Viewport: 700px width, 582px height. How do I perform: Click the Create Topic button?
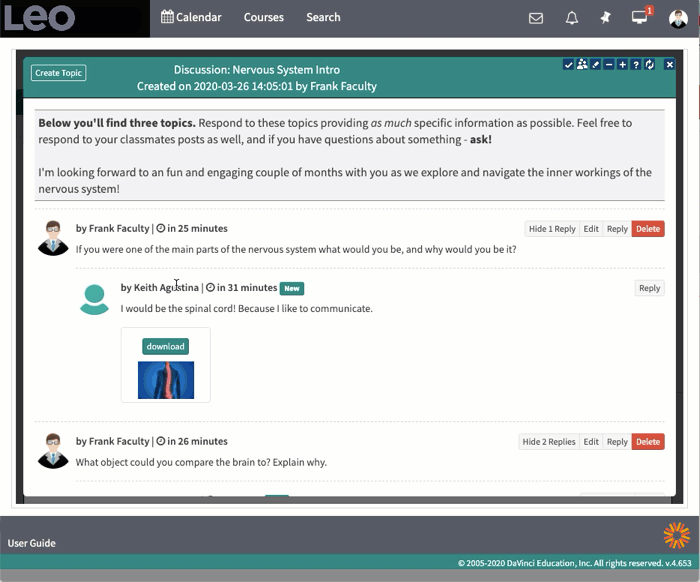pos(58,73)
